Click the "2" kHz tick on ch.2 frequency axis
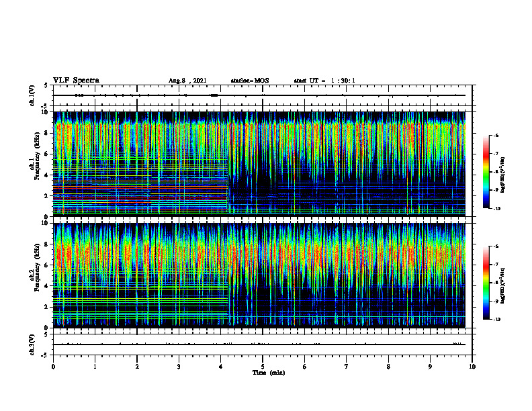 click(47, 307)
